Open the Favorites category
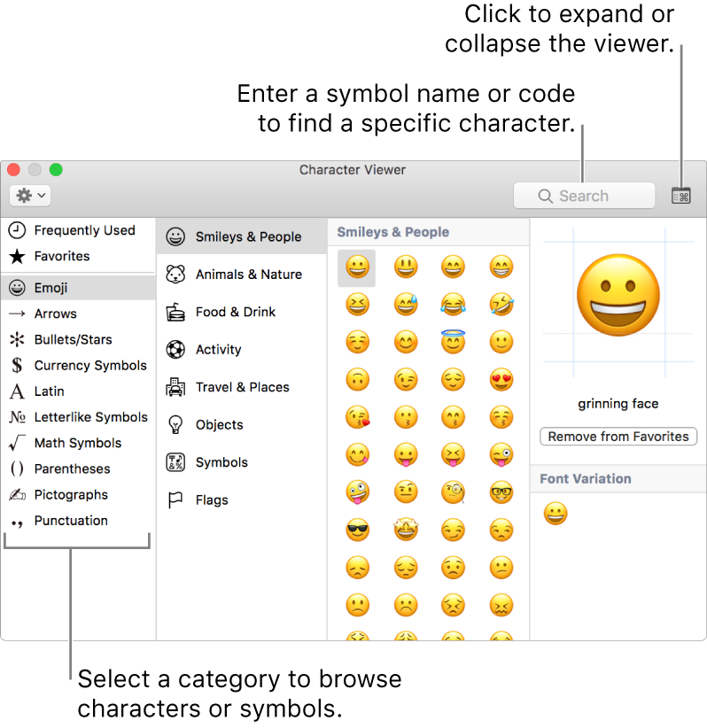This screenshot has height=728, width=707. coord(61,256)
